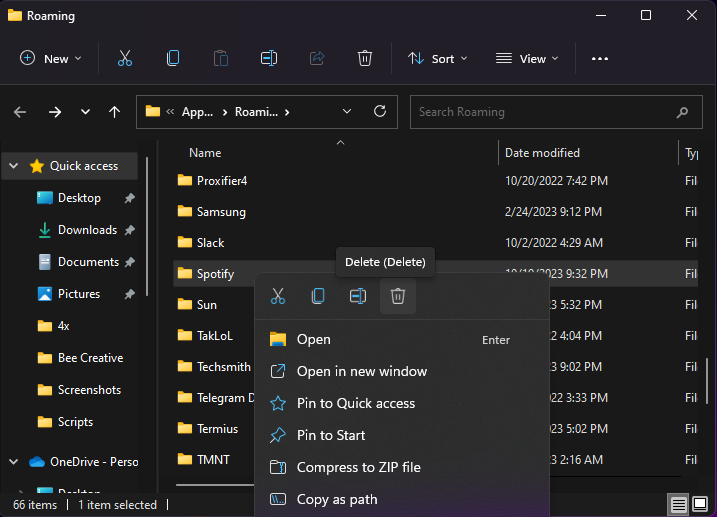The height and width of the screenshot is (517, 717).
Task: Click the navigation pane scrollbar
Action: point(147,226)
